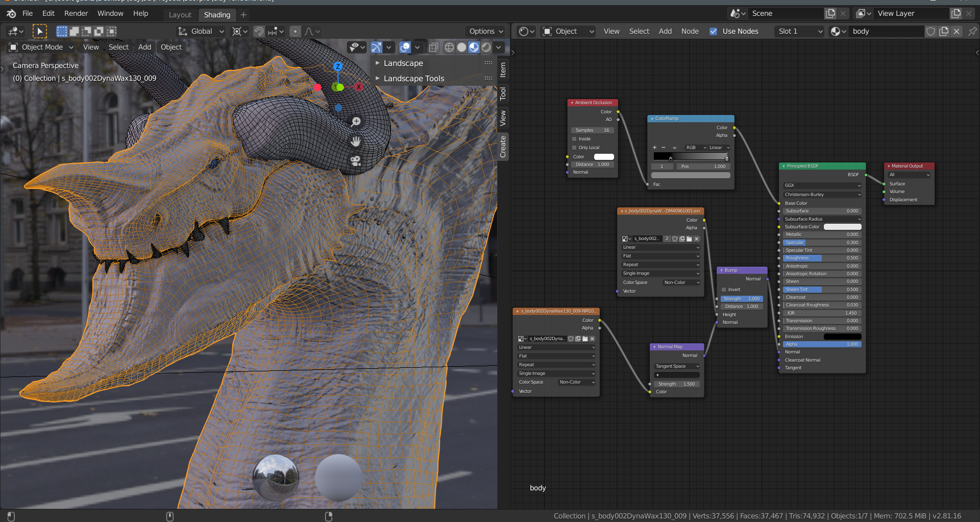Check Inside on the Ambient Occlusion node
Viewport: 980px width, 522px height.
point(574,138)
